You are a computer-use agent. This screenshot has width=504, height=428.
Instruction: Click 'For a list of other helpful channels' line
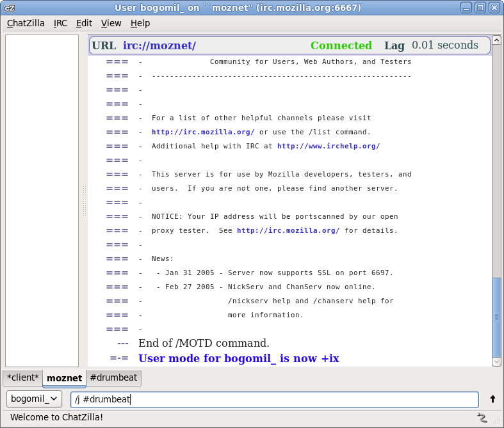[x=261, y=118]
